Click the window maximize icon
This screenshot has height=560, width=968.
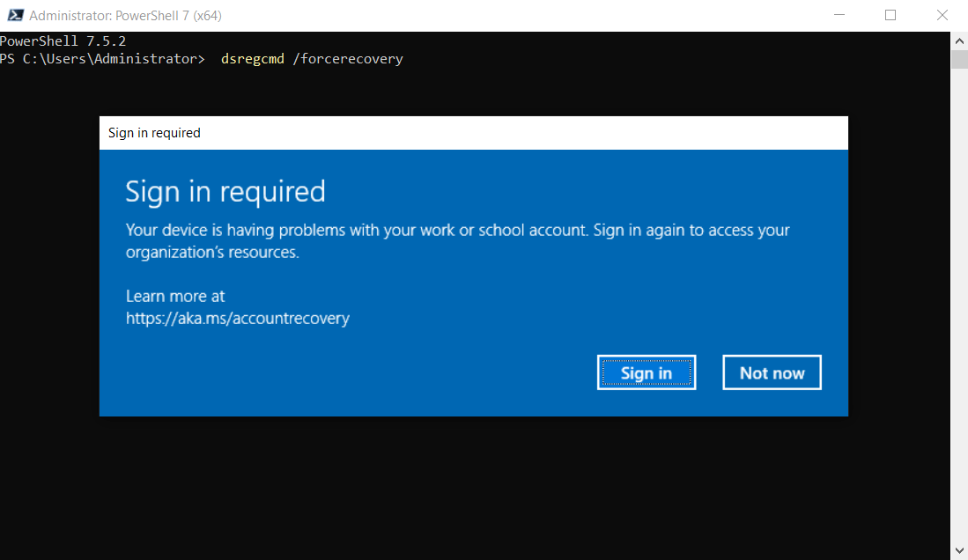point(890,15)
